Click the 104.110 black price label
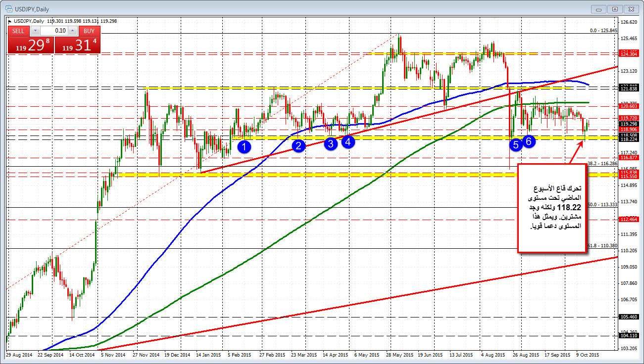644x364 pixels. pyautogui.click(x=629, y=336)
